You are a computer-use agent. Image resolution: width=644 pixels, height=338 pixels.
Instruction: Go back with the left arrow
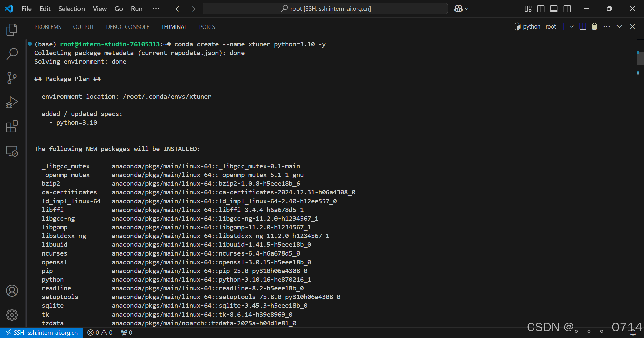(x=179, y=9)
